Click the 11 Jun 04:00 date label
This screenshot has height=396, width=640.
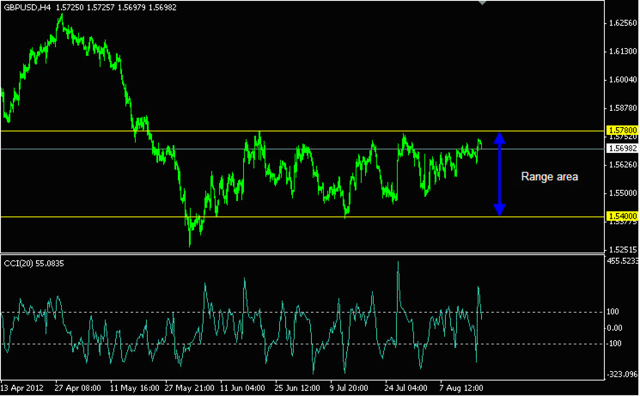[242, 388]
